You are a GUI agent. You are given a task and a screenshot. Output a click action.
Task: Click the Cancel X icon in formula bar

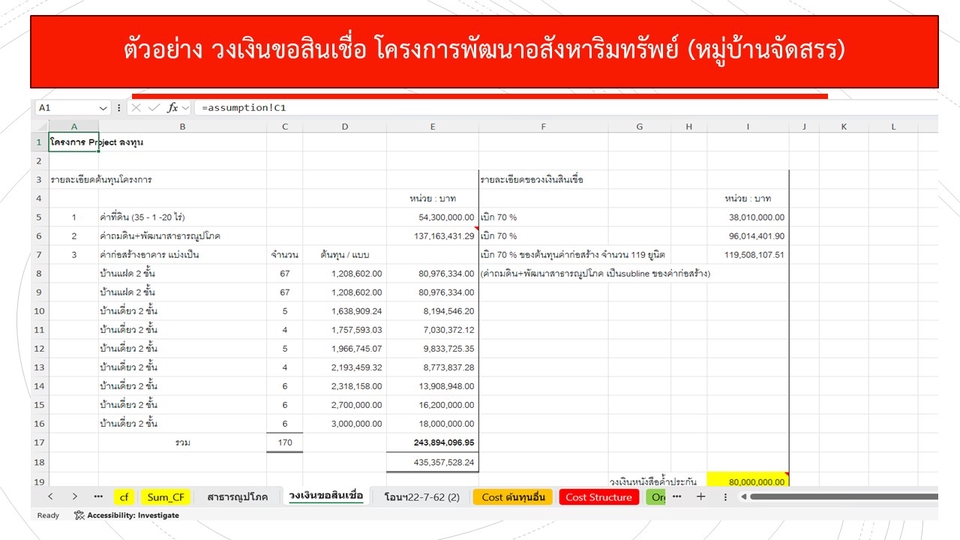[137, 107]
